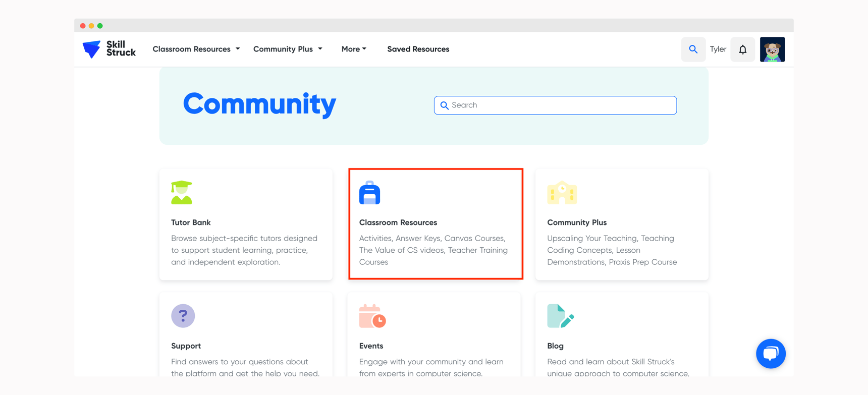Expand the Classroom Resources nav dropdown

click(196, 49)
